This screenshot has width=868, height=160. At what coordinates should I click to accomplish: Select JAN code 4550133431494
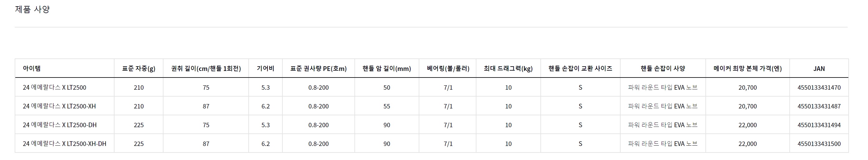(819, 125)
